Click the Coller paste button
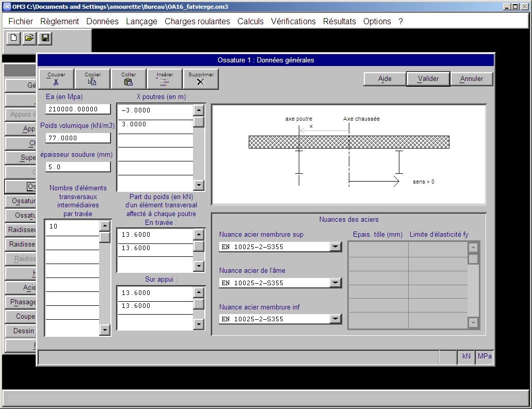Viewport: 532px width, 409px height. 128,79
